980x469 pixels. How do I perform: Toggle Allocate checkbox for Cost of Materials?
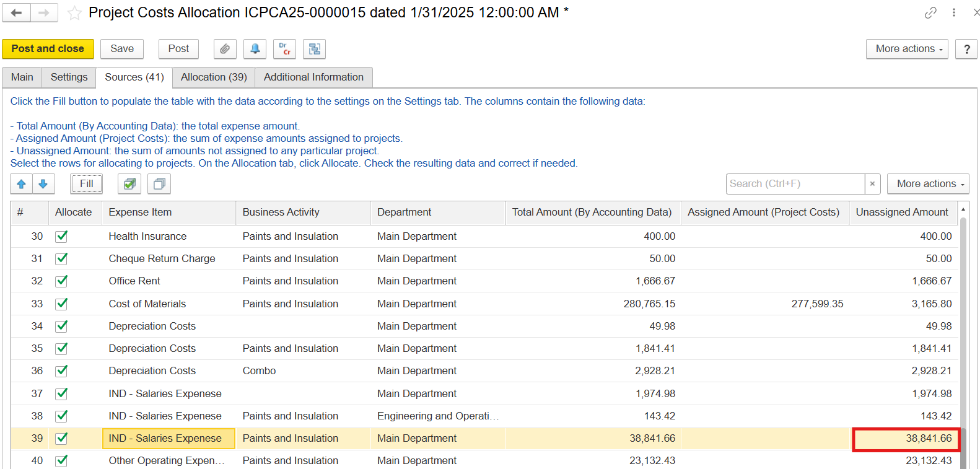coord(61,304)
